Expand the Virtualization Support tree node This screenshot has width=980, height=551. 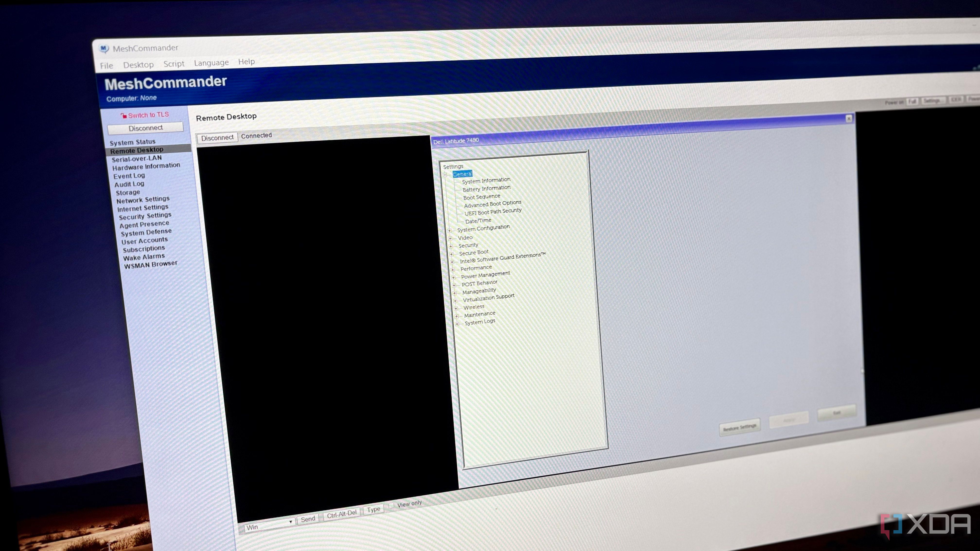(x=455, y=301)
